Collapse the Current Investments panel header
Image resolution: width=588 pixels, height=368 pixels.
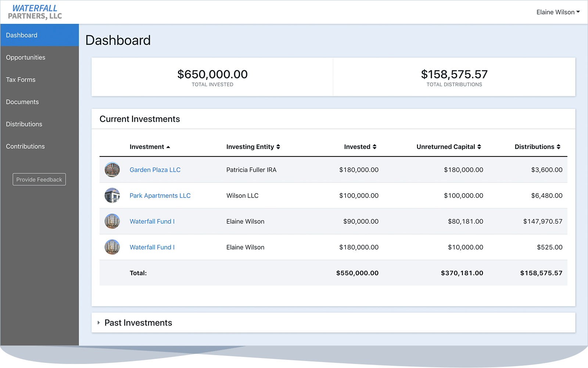coord(140,118)
